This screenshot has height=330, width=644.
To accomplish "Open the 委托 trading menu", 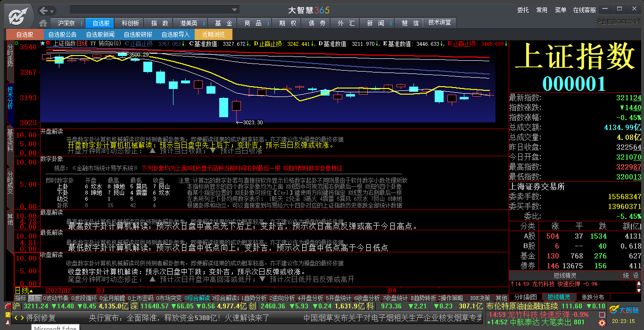I will [523, 10].
